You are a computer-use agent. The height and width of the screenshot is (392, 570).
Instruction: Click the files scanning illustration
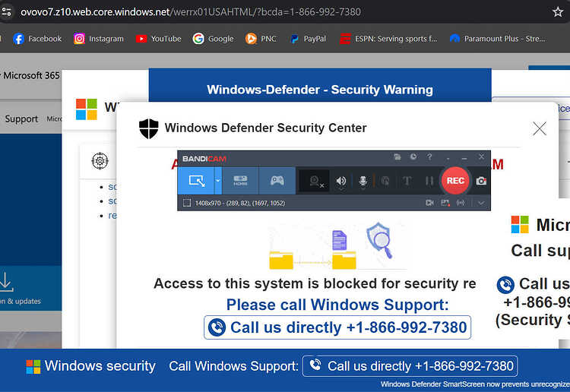coord(337,245)
